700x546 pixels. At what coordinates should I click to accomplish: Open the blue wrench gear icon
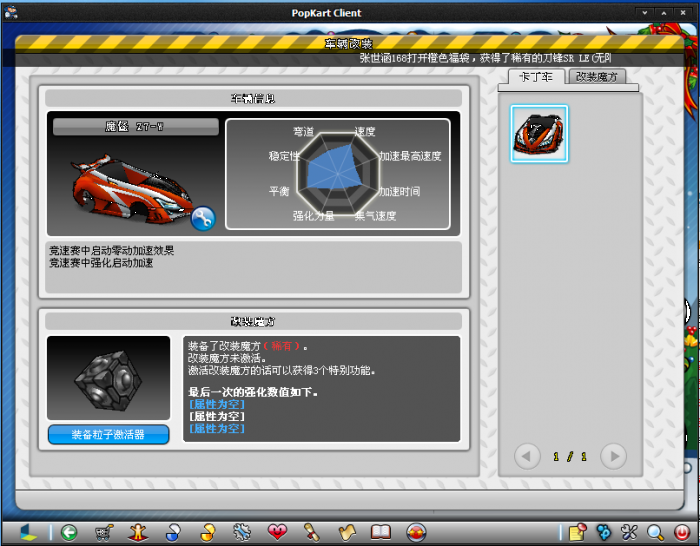point(242,532)
